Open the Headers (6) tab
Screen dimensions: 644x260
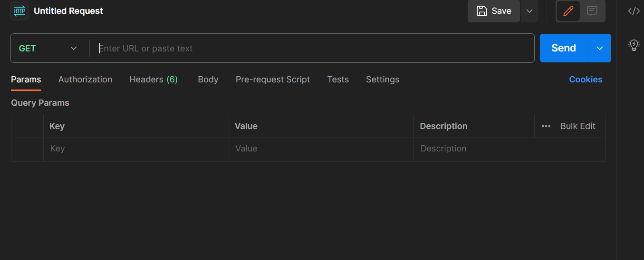pos(154,80)
